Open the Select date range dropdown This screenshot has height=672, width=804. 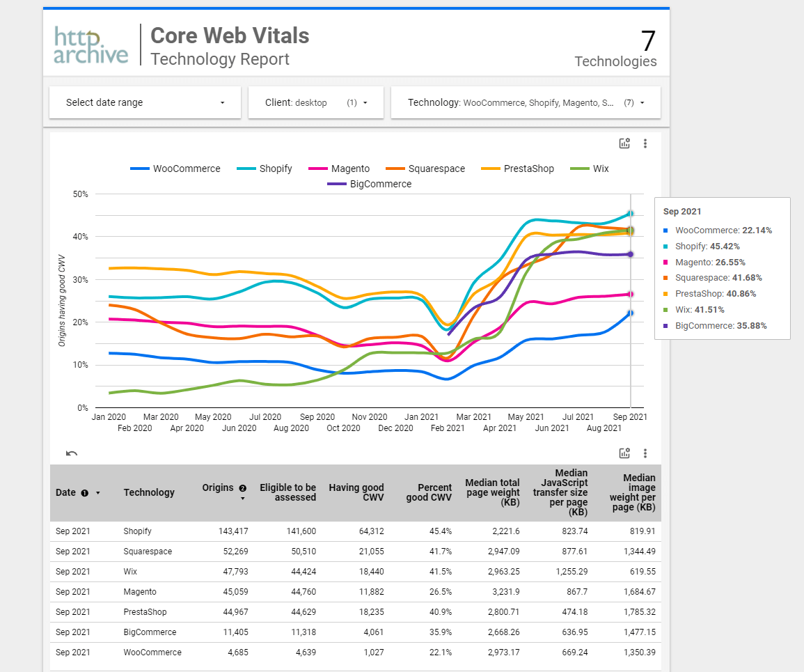click(145, 102)
